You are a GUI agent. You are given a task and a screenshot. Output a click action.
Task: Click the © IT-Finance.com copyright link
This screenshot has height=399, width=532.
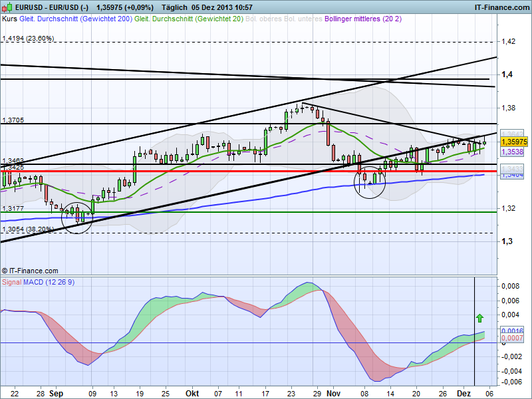point(30,271)
